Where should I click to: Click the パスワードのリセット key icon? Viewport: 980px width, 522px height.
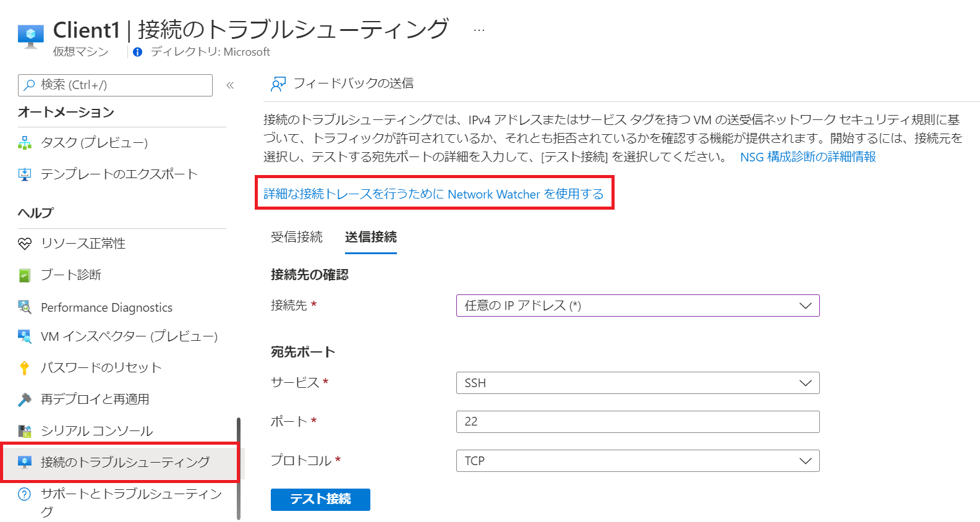(x=25, y=368)
